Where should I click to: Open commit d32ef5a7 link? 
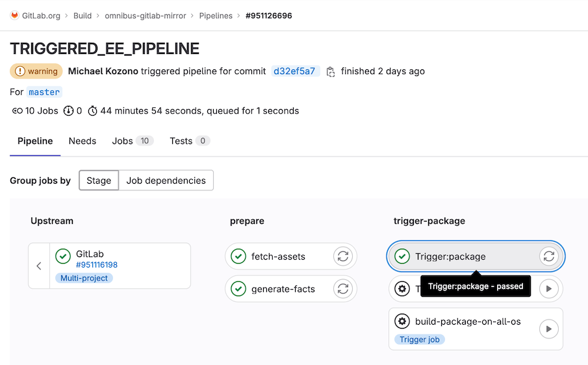click(x=294, y=71)
